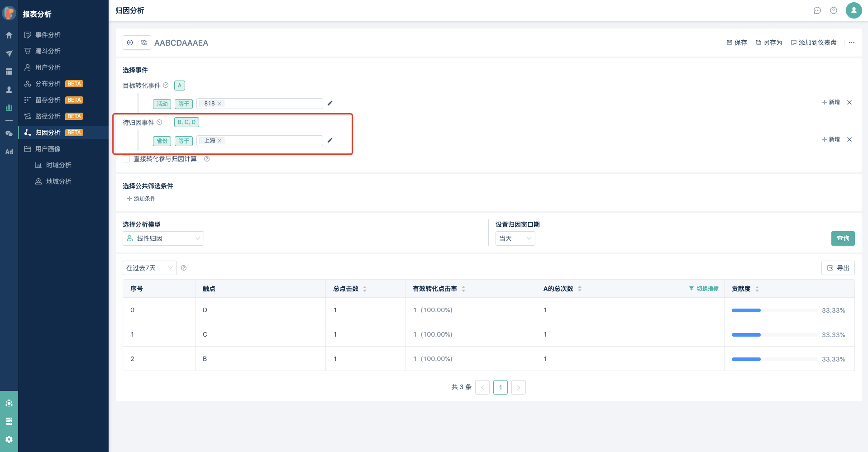Image resolution: width=868 pixels, height=452 pixels.
Task: Click the chat message icon in header
Action: coord(817,10)
